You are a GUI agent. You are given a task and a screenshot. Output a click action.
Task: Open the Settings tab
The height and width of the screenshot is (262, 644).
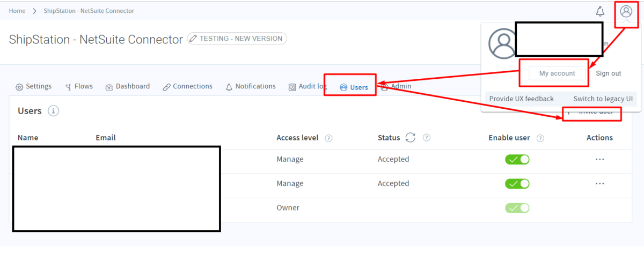click(33, 86)
